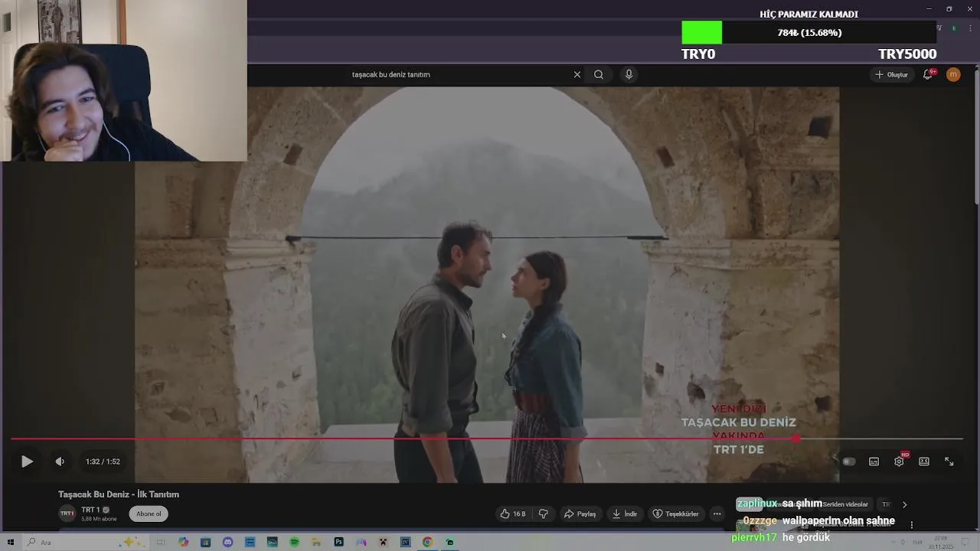Open the player settings gear
Screen dimensions: 980x551
pyautogui.click(x=899, y=461)
